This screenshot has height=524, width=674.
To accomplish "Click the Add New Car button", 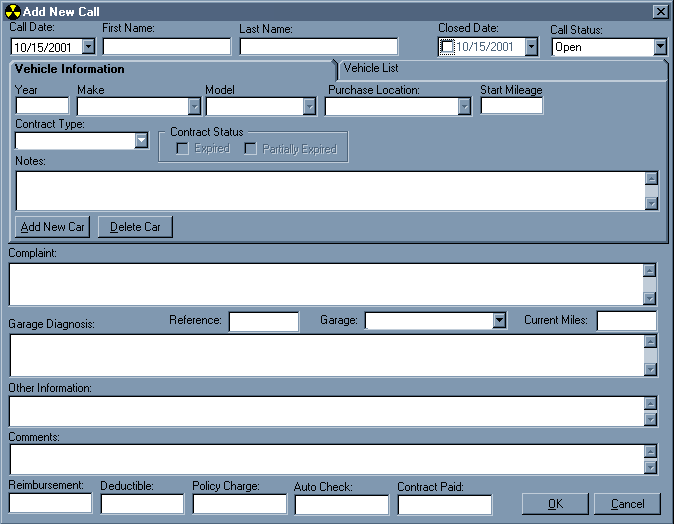I will [53, 227].
